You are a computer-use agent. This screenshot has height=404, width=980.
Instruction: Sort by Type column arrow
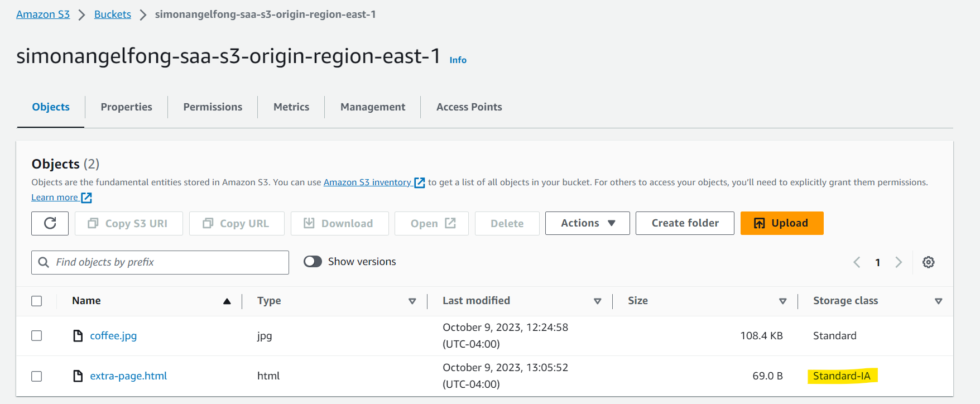412,301
